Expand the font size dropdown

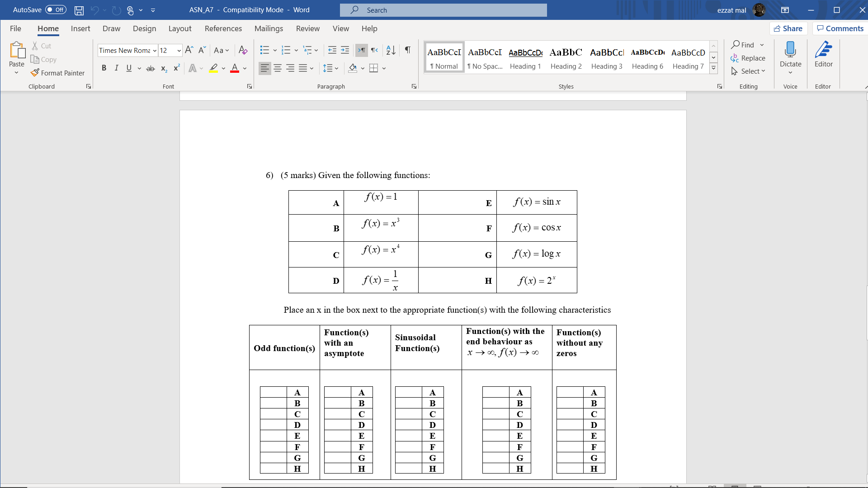pos(179,51)
